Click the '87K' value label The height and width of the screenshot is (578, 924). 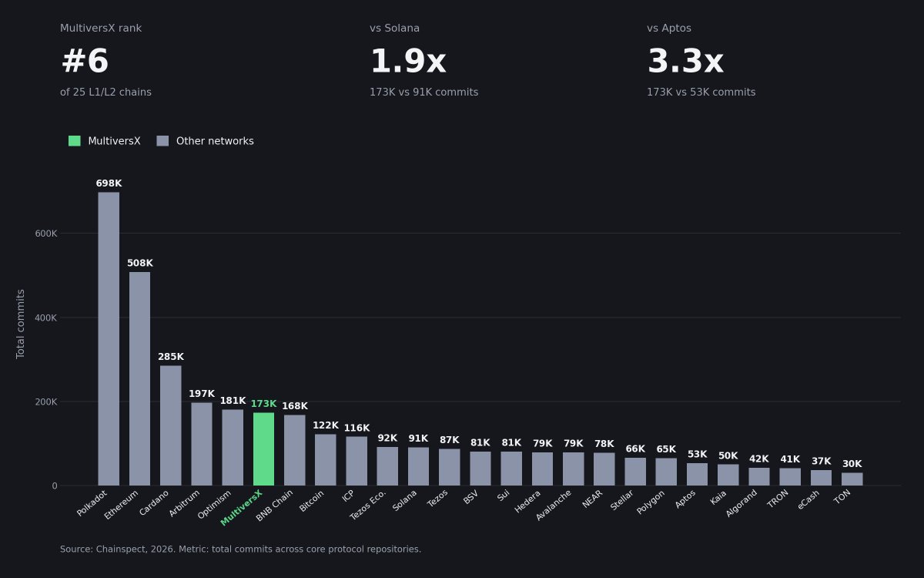450,440
